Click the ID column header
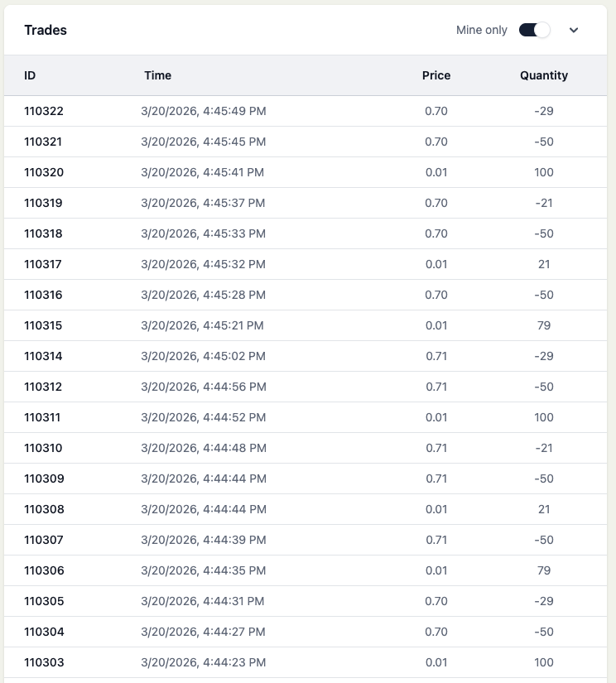The image size is (616, 683). [x=30, y=75]
